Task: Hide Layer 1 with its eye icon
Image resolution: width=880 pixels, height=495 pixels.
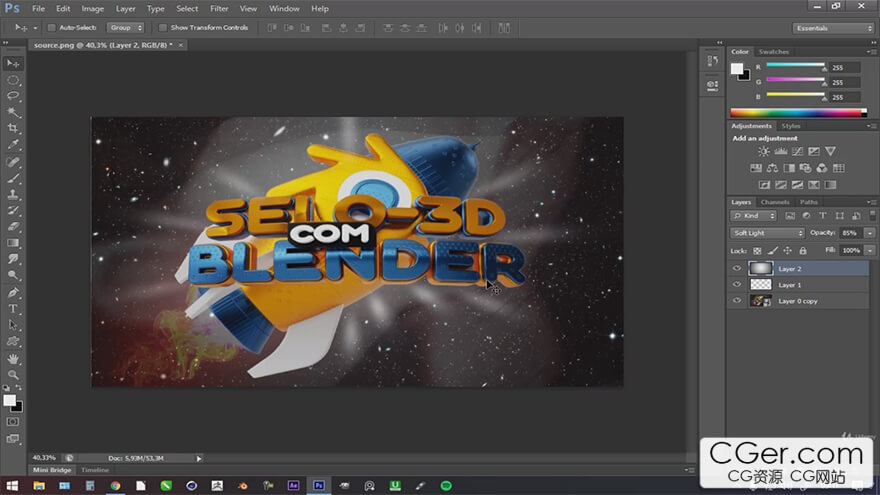Action: [737, 285]
